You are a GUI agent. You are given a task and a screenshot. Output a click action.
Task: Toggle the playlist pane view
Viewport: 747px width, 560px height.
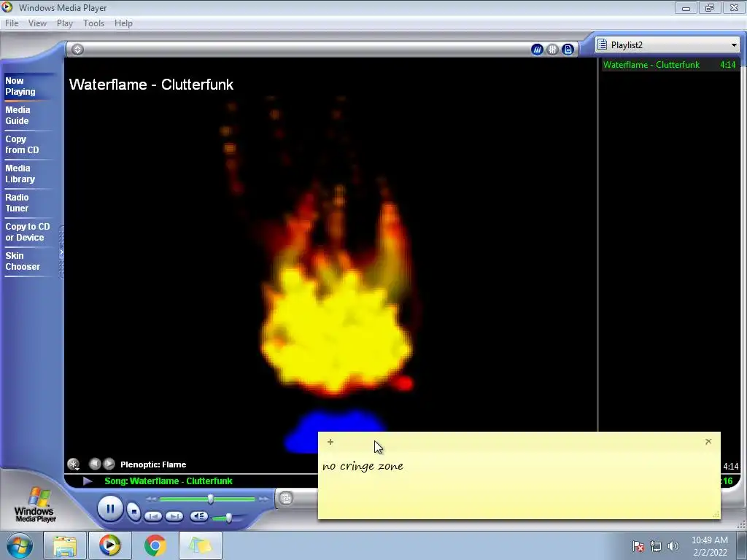click(568, 49)
